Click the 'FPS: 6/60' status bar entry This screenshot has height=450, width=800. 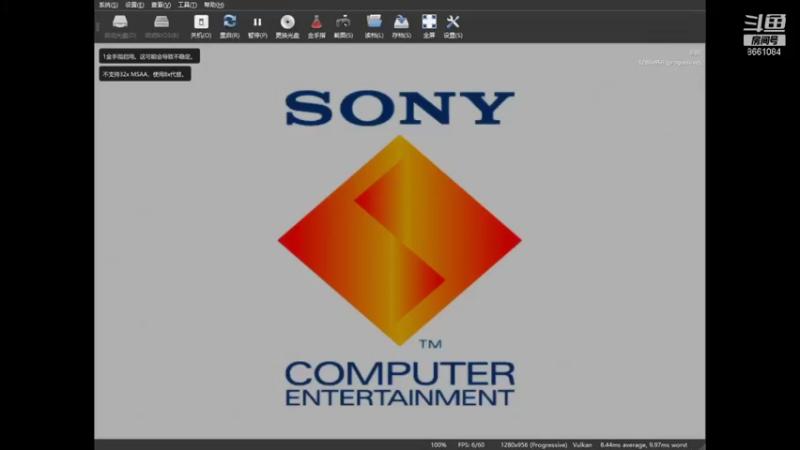(x=471, y=445)
